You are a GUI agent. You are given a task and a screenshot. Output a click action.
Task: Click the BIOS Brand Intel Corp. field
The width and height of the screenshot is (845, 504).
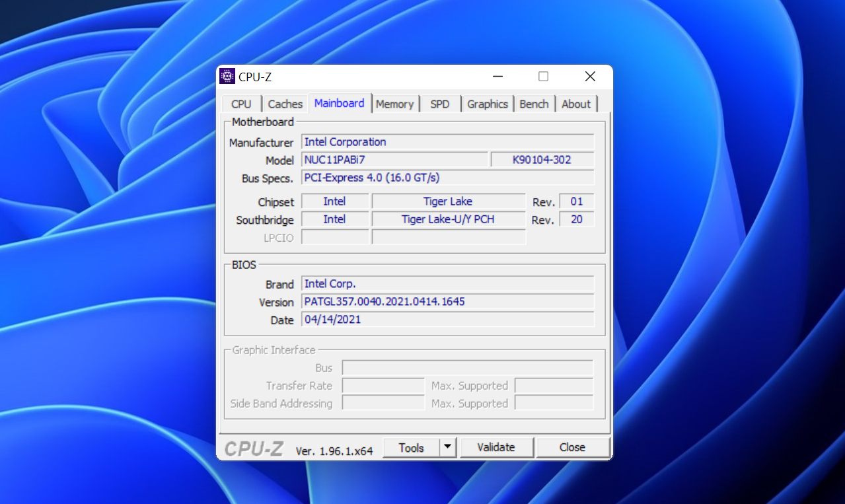[x=448, y=284]
